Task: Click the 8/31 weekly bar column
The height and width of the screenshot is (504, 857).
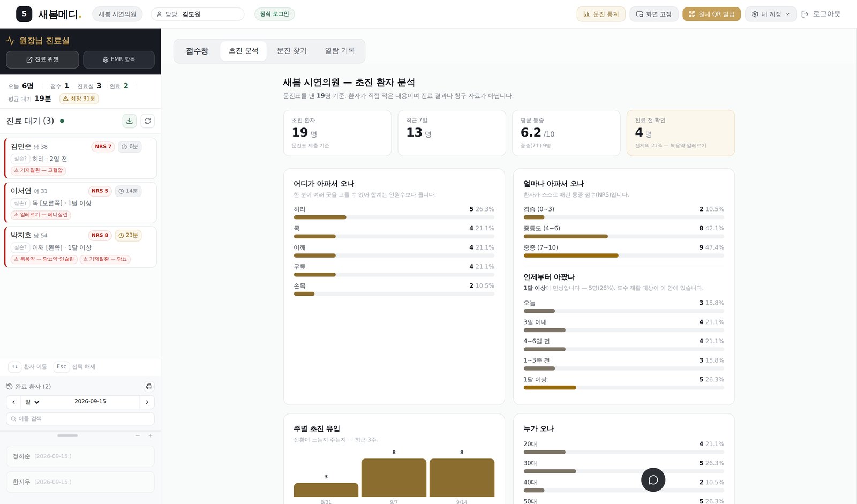Action: click(326, 490)
